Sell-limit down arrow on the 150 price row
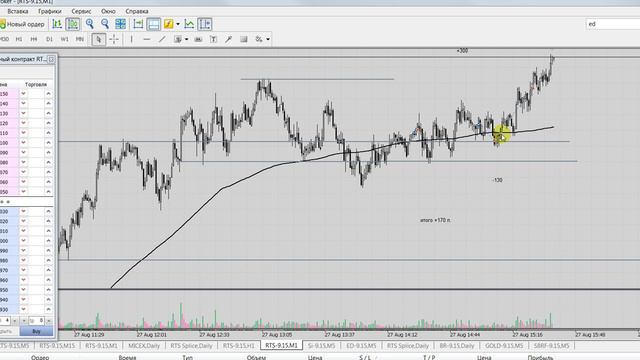 (23, 94)
